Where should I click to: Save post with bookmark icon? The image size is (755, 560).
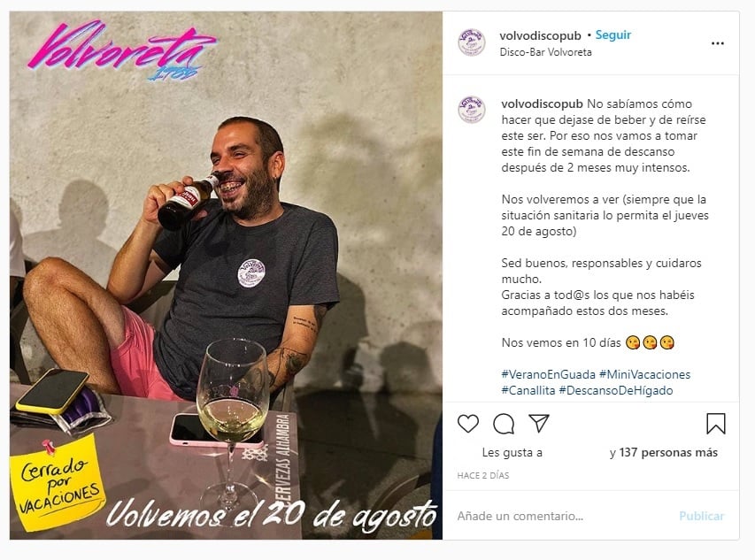point(715,424)
